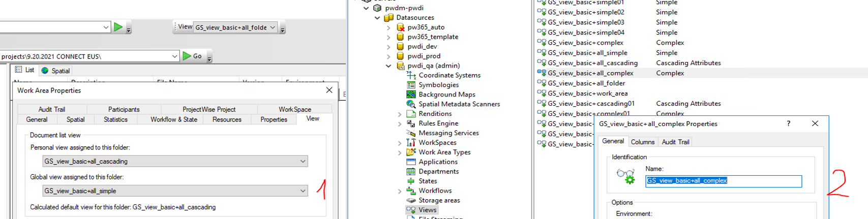
Task: Click the Go button next to path
Action: [193, 56]
